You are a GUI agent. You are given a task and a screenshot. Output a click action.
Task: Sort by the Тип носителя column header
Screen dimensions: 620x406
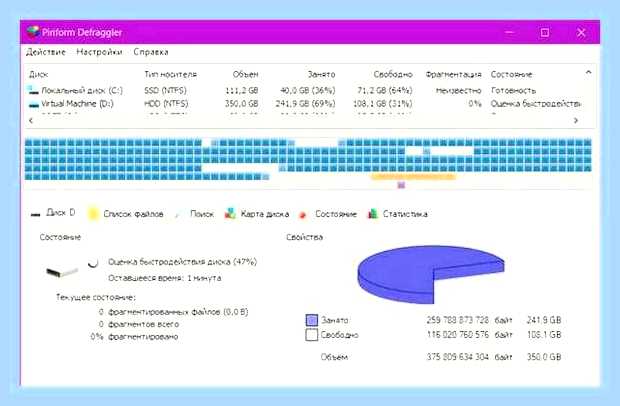170,74
